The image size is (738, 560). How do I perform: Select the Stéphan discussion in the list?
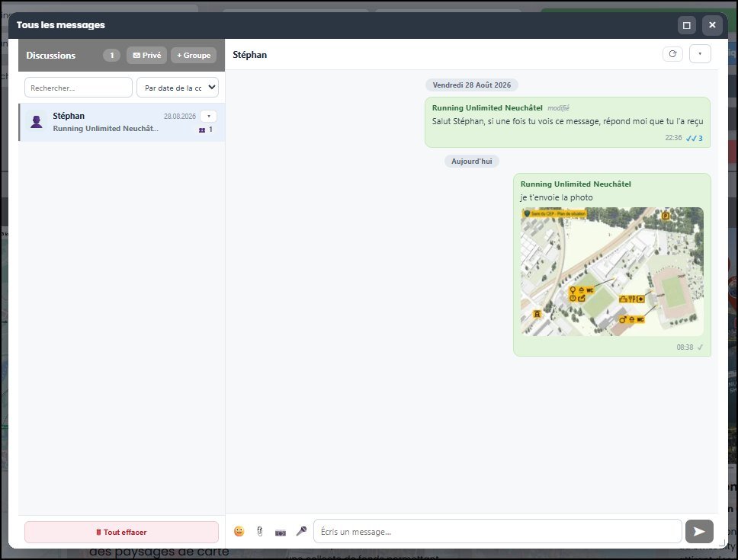point(121,122)
